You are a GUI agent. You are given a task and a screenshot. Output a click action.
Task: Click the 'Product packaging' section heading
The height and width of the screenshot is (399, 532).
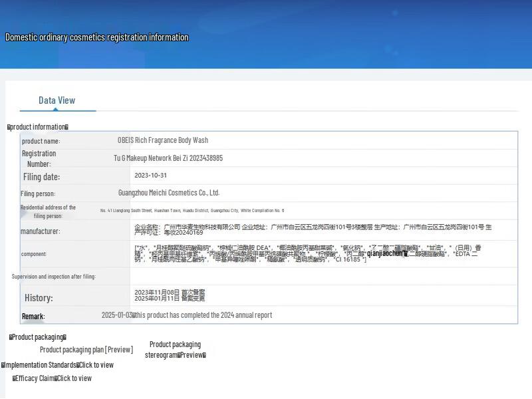tap(38, 337)
